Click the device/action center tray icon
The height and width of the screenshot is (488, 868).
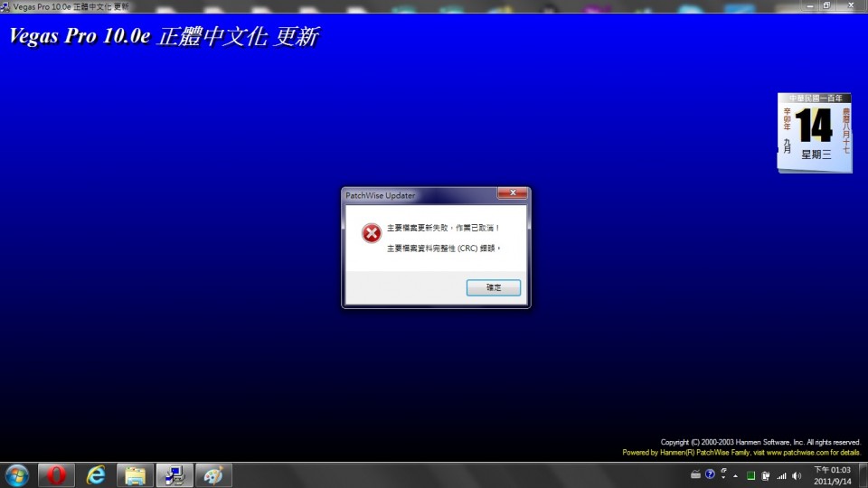click(766, 476)
